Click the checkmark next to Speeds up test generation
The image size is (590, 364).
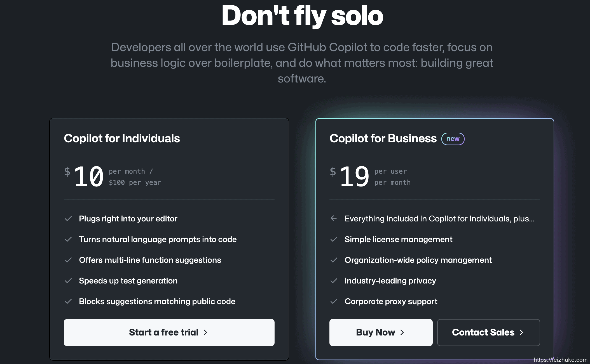68,281
